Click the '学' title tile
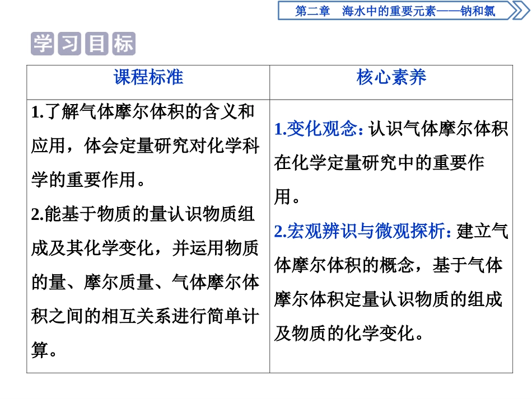The width and height of the screenshot is (532, 399). pyautogui.click(x=42, y=44)
